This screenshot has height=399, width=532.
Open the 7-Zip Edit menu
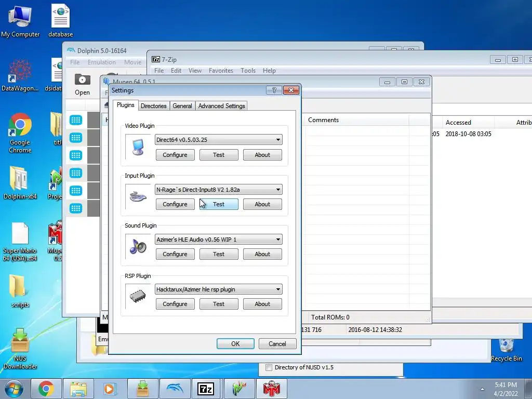(x=176, y=71)
